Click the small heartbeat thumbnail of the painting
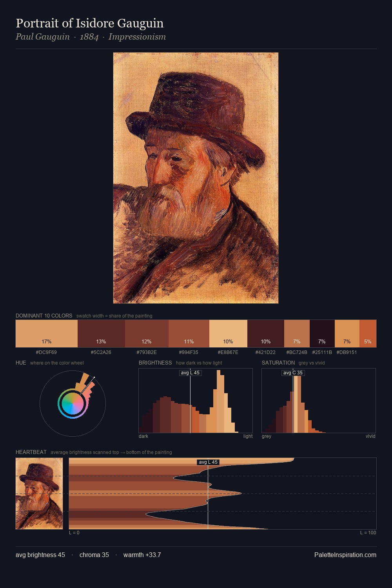This screenshot has width=392, height=588. (39, 494)
